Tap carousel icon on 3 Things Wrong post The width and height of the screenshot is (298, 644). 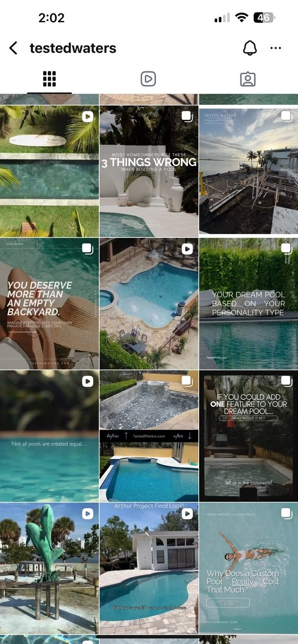click(x=187, y=116)
